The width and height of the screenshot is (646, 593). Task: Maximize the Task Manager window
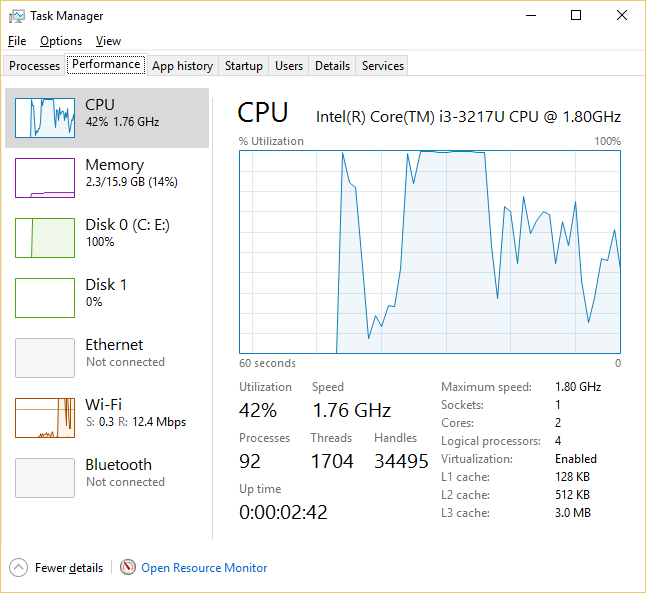576,16
